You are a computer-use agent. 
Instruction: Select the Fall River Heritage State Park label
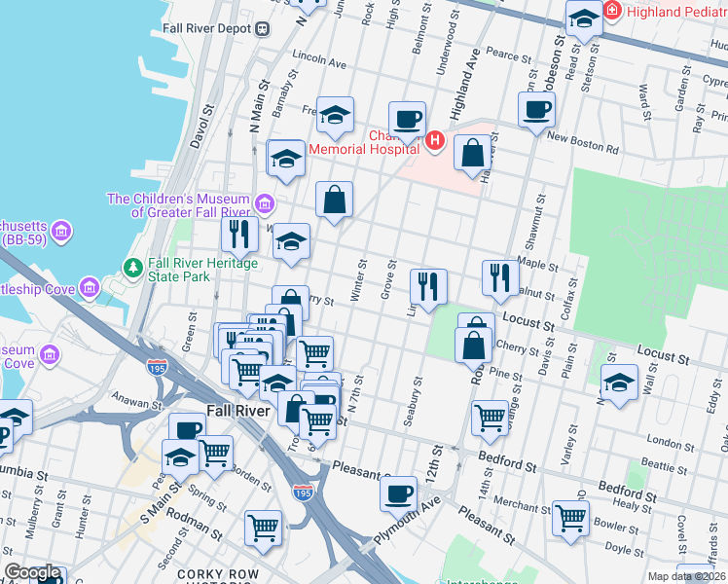point(202,270)
